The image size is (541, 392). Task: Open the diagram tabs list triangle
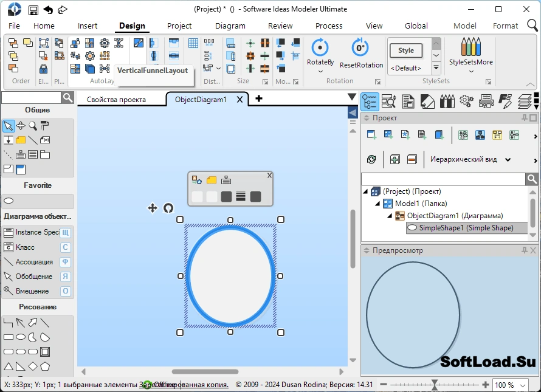tap(352, 97)
